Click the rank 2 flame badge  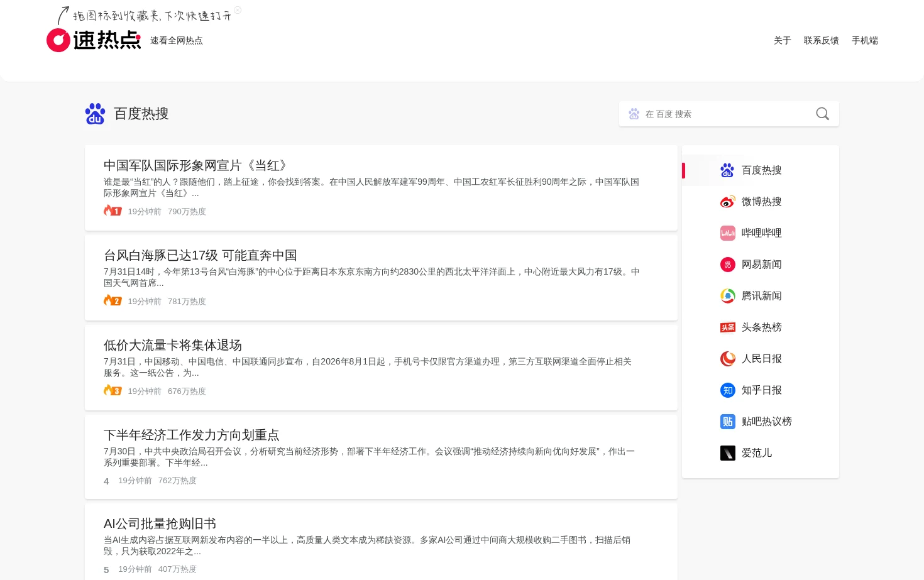(113, 300)
